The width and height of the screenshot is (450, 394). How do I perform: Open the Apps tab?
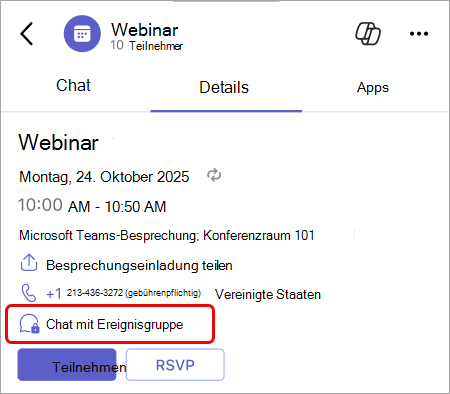click(x=373, y=88)
